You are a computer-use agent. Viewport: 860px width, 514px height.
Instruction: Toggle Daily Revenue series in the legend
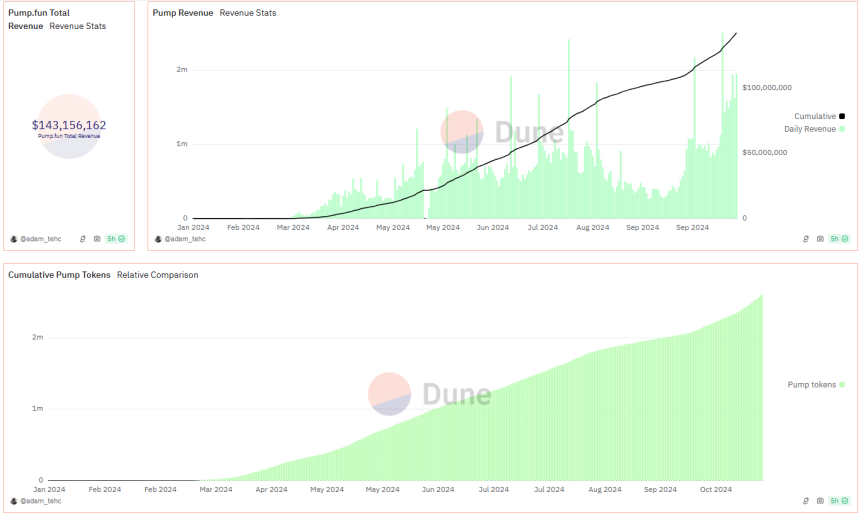pyautogui.click(x=809, y=129)
